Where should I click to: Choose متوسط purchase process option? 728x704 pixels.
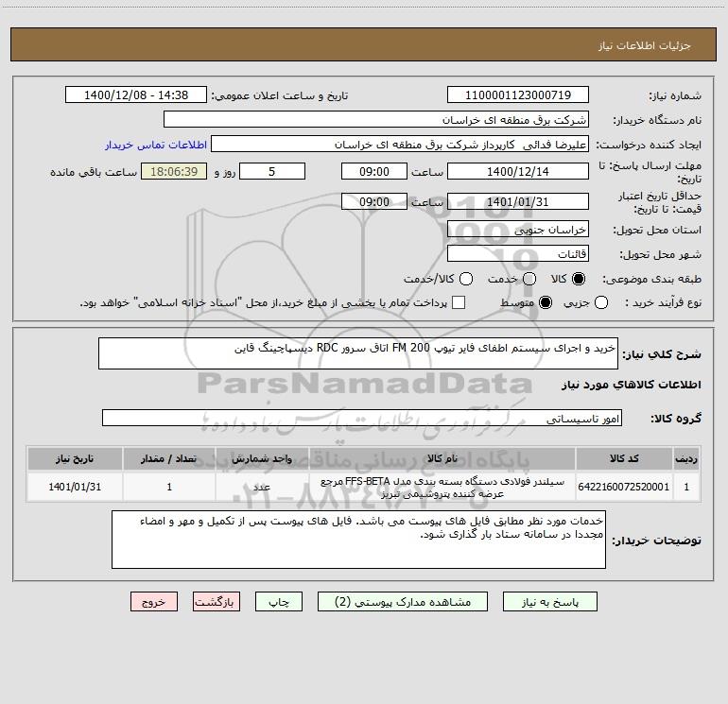pos(546,302)
